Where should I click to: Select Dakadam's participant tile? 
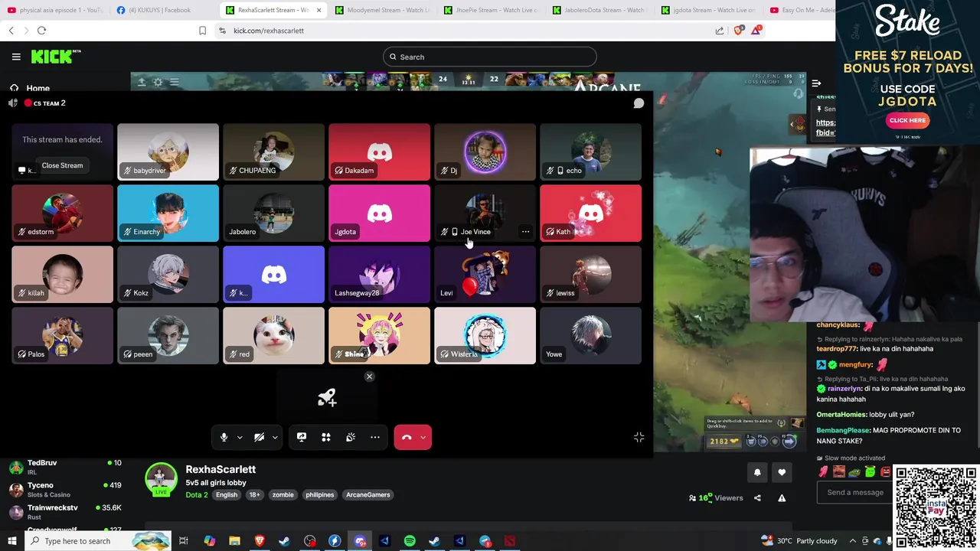coord(379,152)
